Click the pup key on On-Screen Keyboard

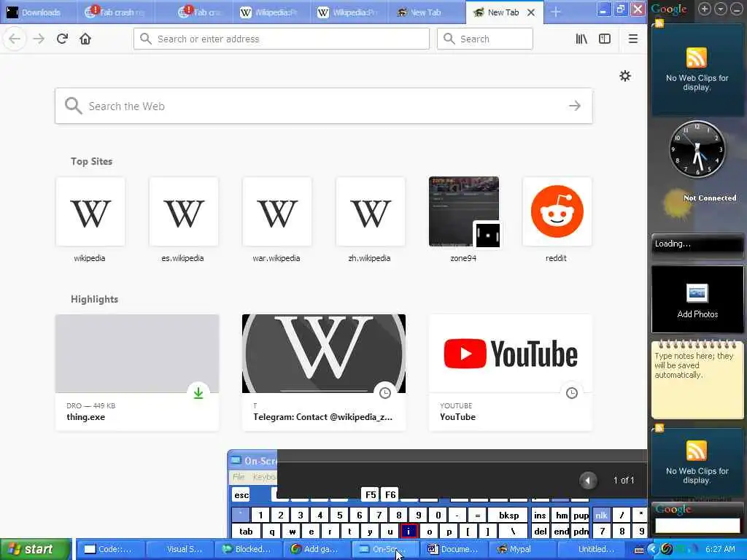[581, 516]
